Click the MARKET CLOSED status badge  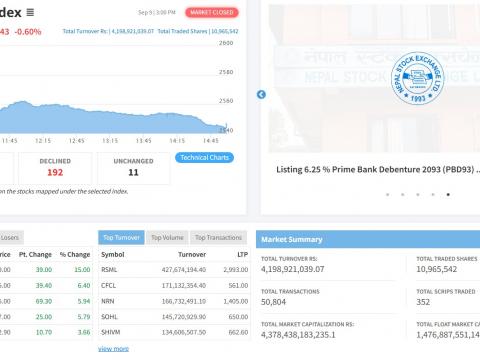coord(212,13)
